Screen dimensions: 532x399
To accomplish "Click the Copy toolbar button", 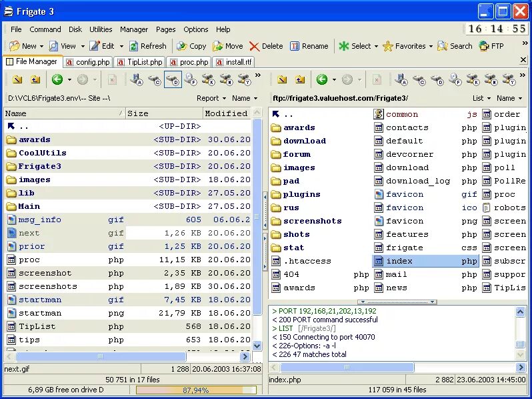I will pos(191,46).
